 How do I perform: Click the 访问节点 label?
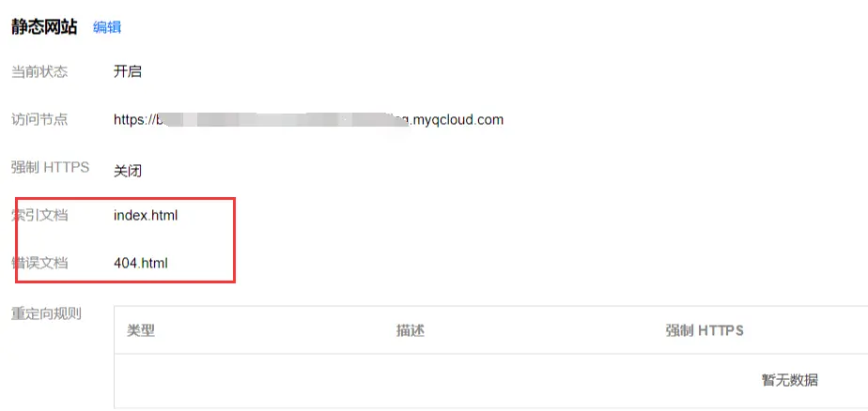(39, 119)
